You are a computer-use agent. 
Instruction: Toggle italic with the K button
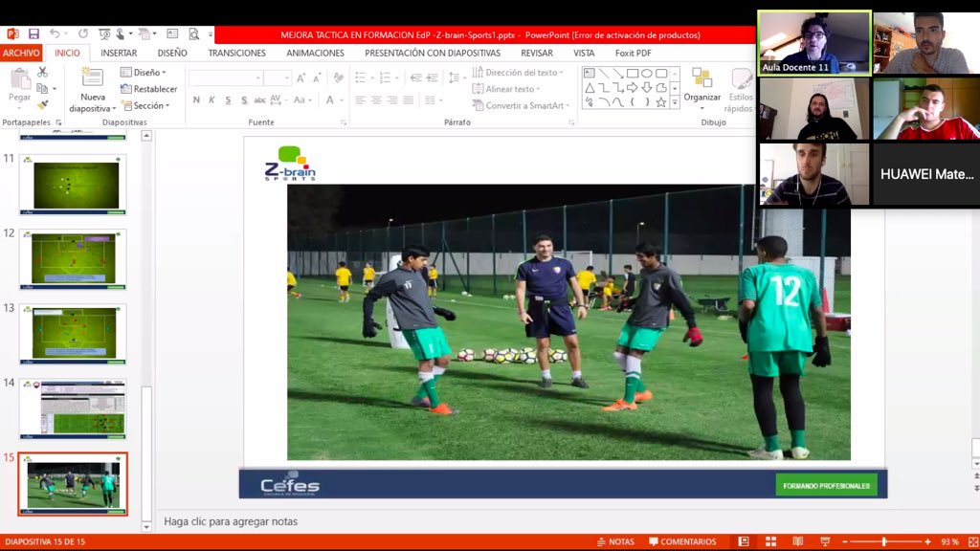click(212, 99)
